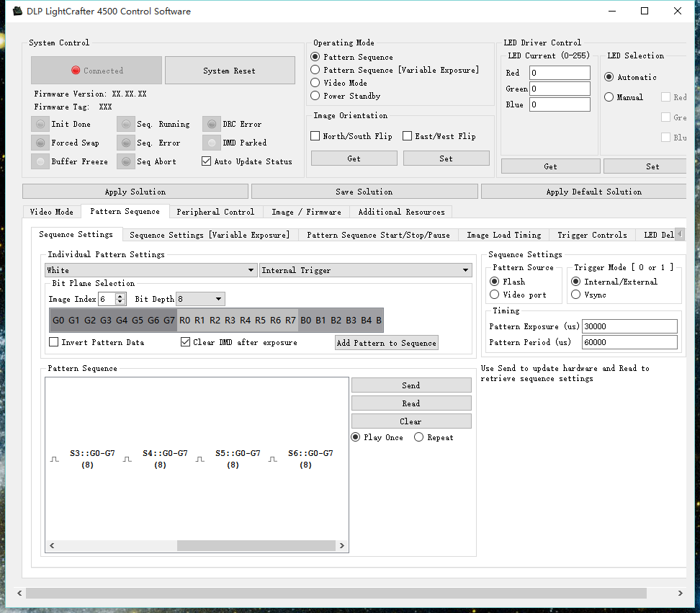Image resolution: width=700 pixels, height=613 pixels.
Task: Select the S5::G0-G7 pattern in sequence
Action: (x=238, y=459)
